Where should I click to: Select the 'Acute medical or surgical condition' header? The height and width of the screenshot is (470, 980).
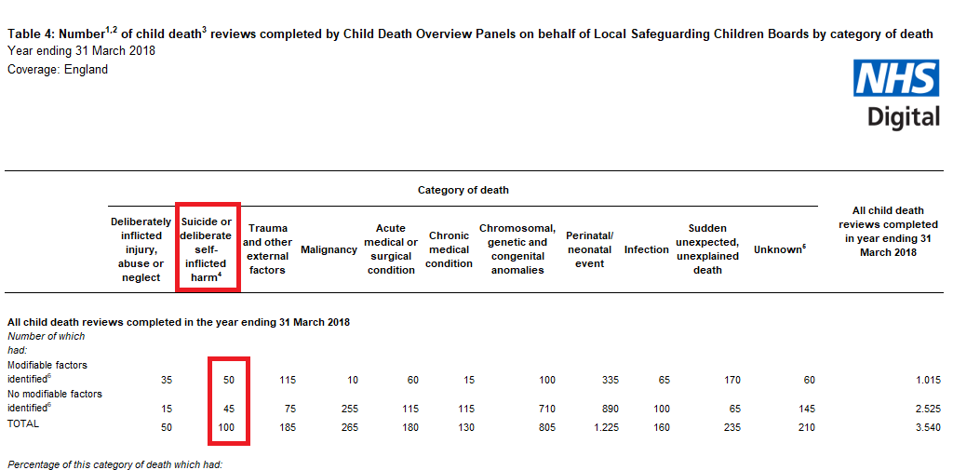391,249
